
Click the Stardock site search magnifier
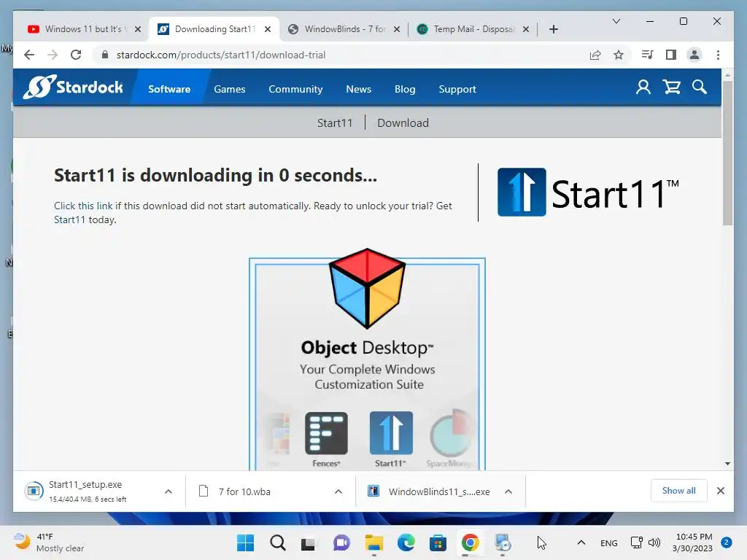(700, 87)
